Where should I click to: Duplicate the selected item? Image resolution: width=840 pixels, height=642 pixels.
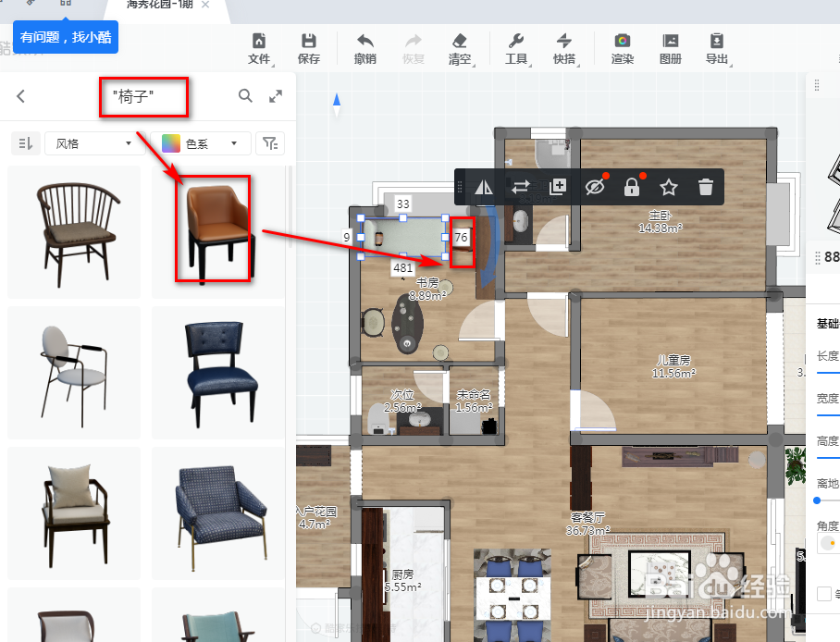tap(558, 187)
